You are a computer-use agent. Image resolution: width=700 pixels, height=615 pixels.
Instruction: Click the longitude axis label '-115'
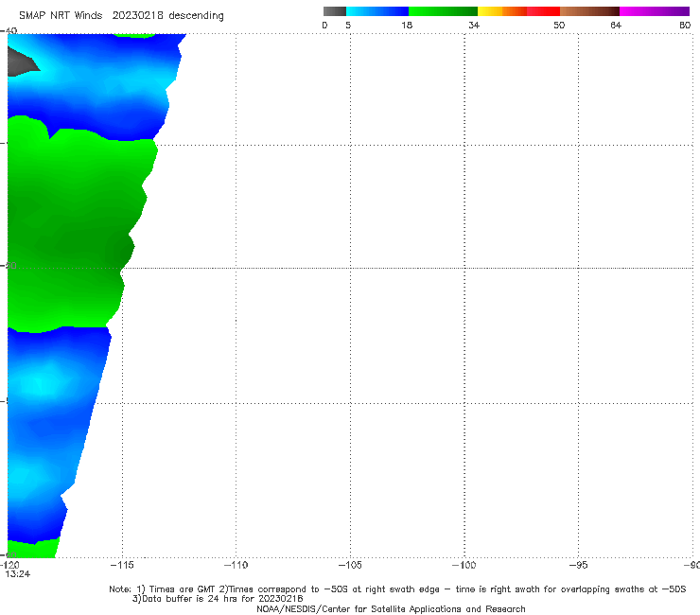[122, 565]
